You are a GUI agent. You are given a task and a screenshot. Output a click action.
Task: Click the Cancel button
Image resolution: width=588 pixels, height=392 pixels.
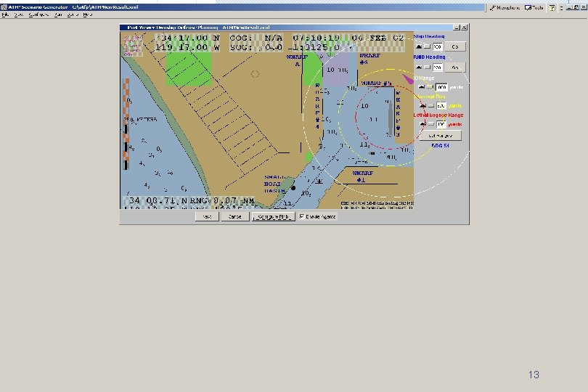coord(234,216)
